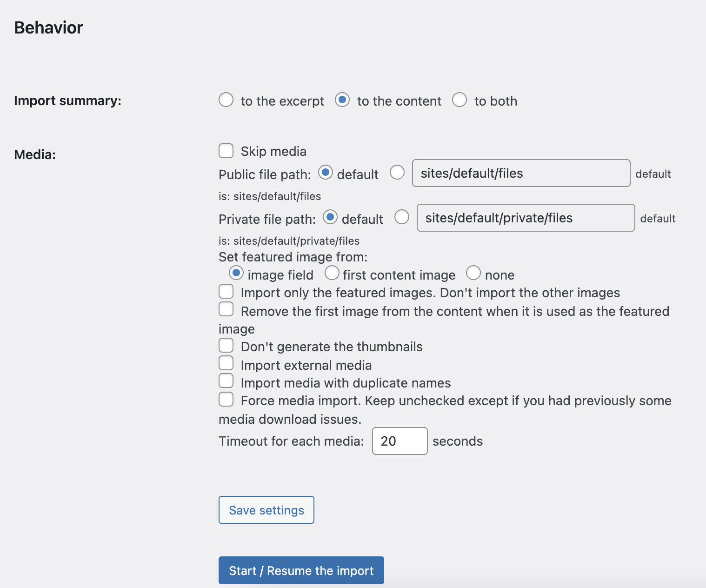Image resolution: width=706 pixels, height=588 pixels.
Task: Enable 'Import media with duplicate names'
Action: click(x=226, y=381)
